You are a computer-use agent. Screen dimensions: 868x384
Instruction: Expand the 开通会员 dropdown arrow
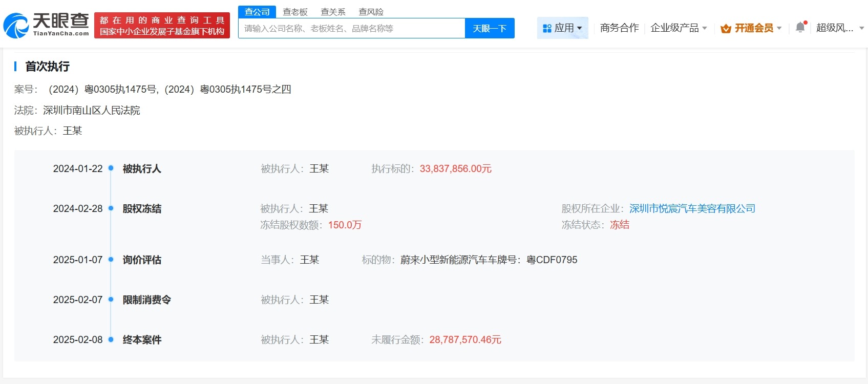pos(779,29)
